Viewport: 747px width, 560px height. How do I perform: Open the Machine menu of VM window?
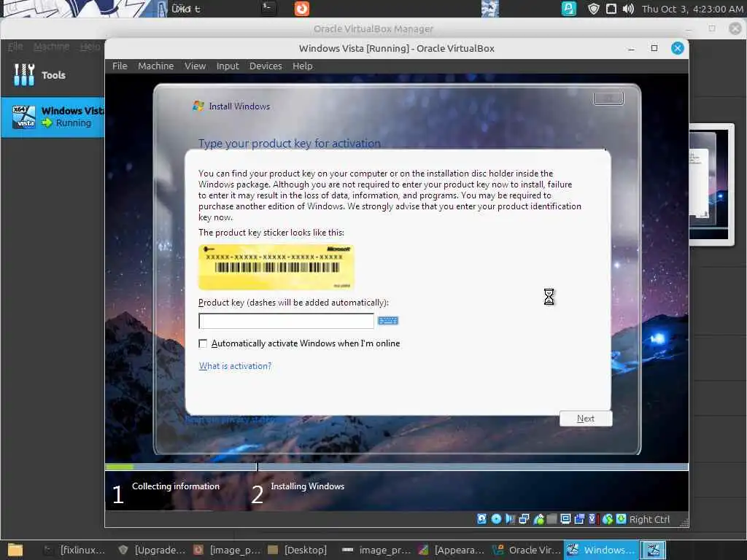pyautogui.click(x=156, y=66)
